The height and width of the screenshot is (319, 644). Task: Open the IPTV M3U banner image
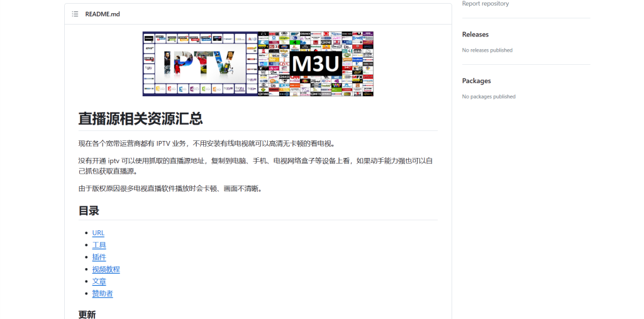coord(258,64)
